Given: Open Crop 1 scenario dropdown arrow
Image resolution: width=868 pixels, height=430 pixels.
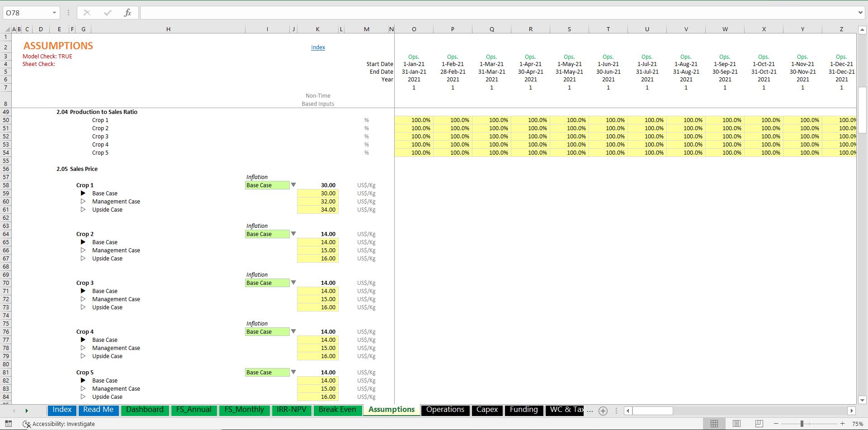Looking at the screenshot, I should point(293,185).
